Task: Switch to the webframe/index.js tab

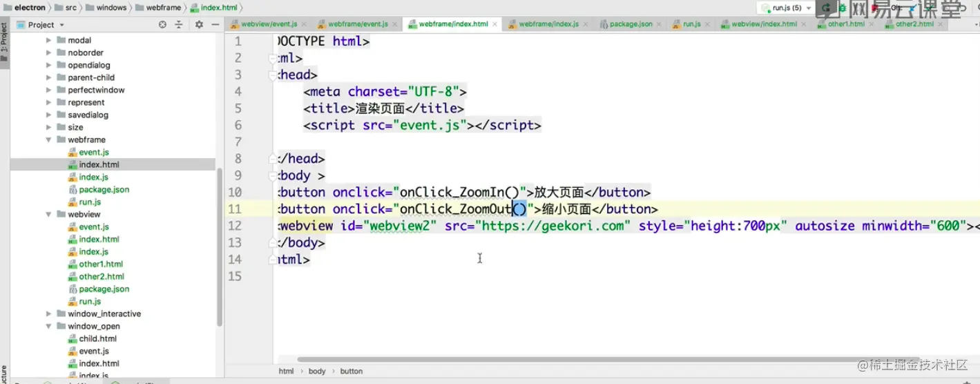Action: (x=548, y=24)
